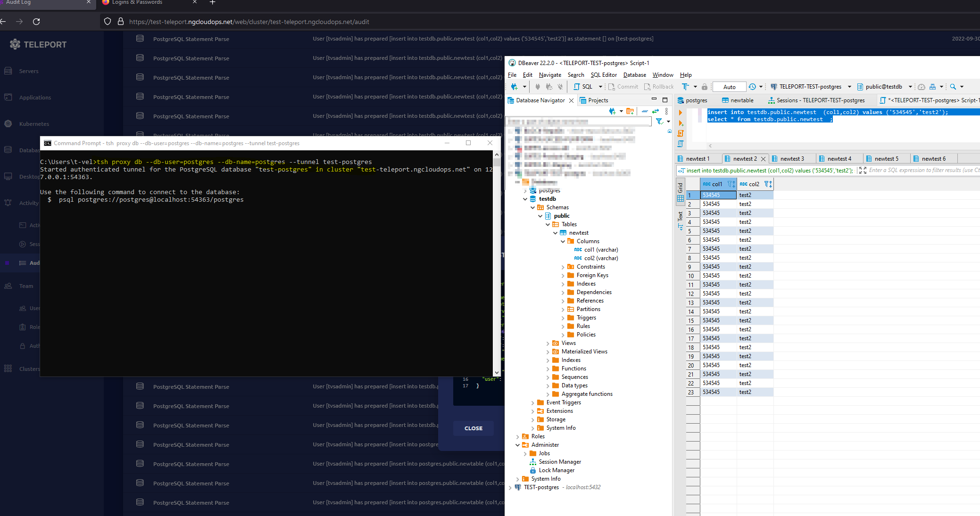
Task: Open the SQL button dropdown arrow
Action: tap(600, 87)
